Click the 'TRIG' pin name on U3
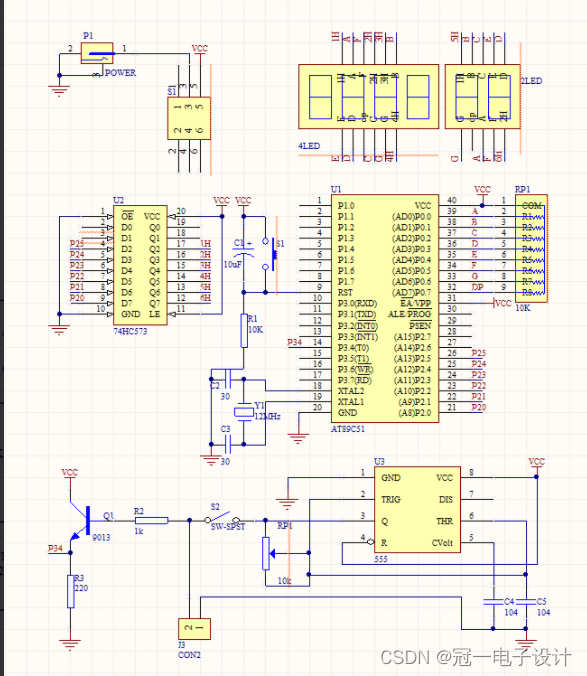The image size is (587, 676). [391, 499]
